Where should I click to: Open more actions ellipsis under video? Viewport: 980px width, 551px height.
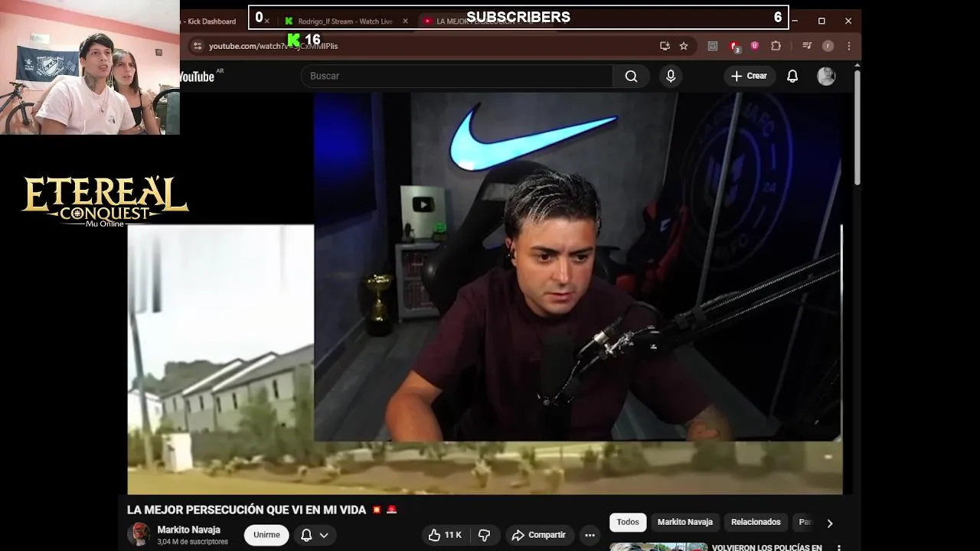pyautogui.click(x=590, y=535)
